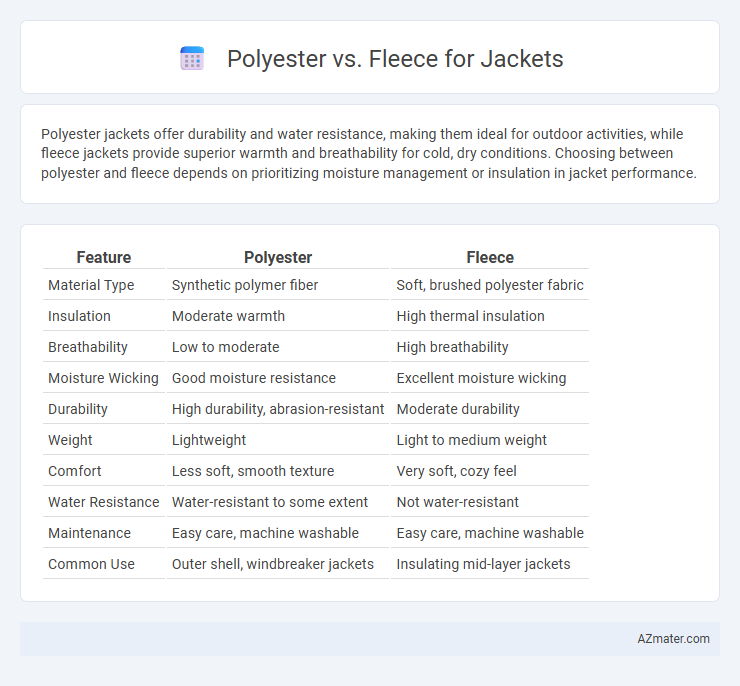Click the 'Moderate durability' cell
740x686 pixels.
tap(458, 409)
